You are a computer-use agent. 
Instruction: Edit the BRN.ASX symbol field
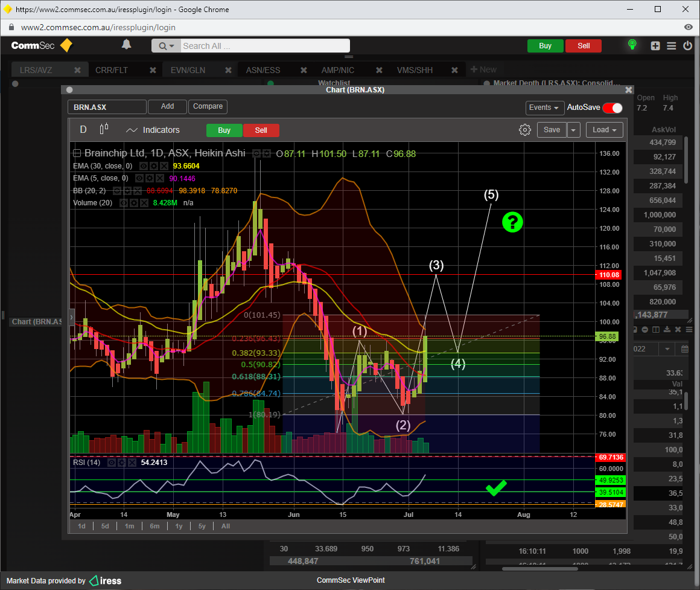(107, 107)
